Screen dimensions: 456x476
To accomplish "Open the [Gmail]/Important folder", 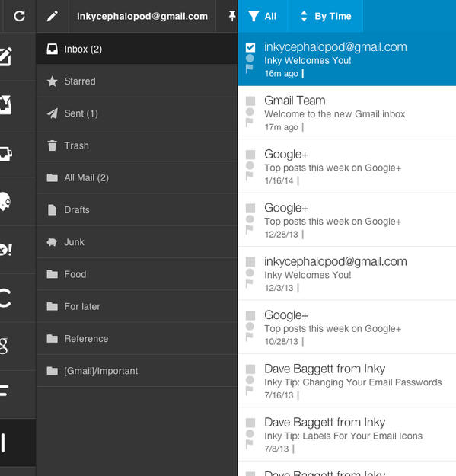I will coord(136,371).
